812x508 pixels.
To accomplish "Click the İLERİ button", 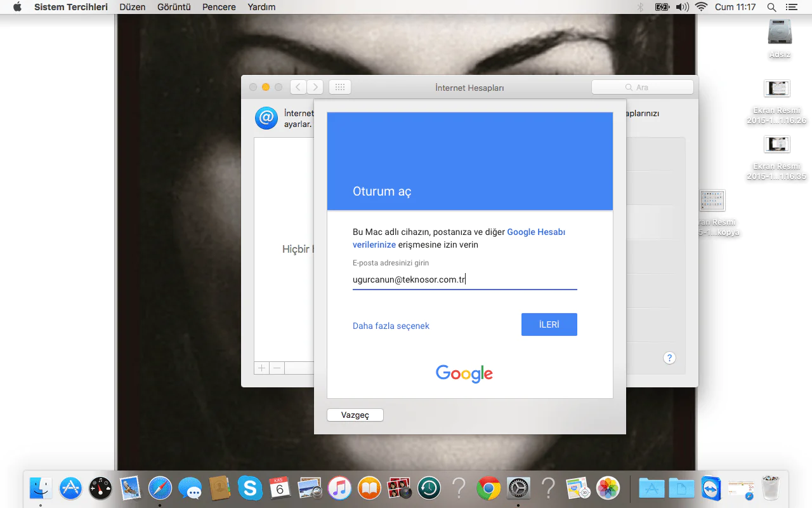I will (549, 324).
